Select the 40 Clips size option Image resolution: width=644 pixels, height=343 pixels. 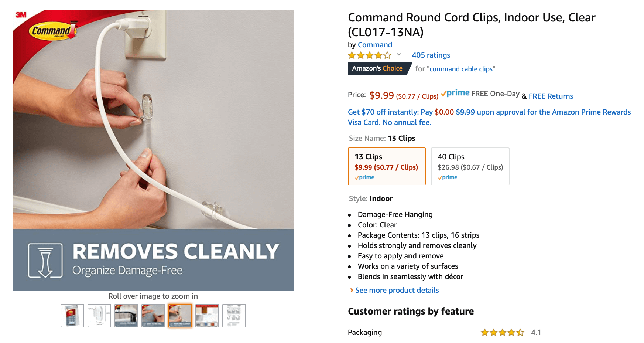tap(470, 166)
